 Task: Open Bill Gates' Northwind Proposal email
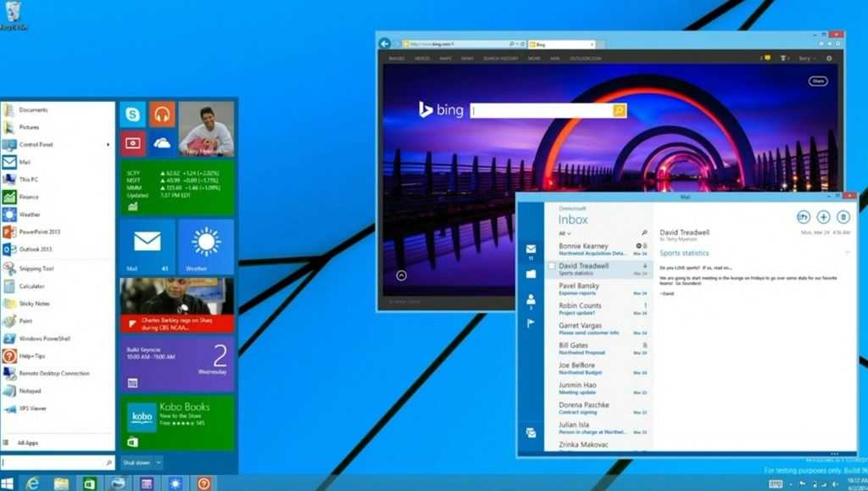point(598,349)
